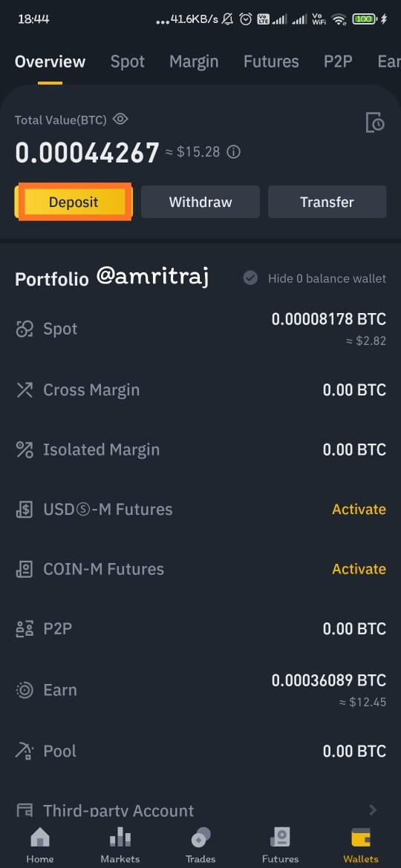
Task: Tap the info icon beside $15.28
Action: [x=234, y=151]
